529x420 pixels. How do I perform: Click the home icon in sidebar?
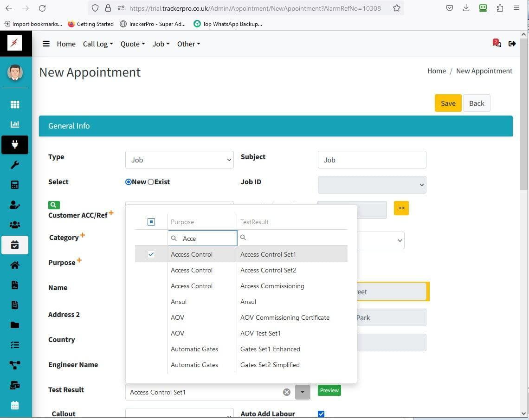coord(15,265)
